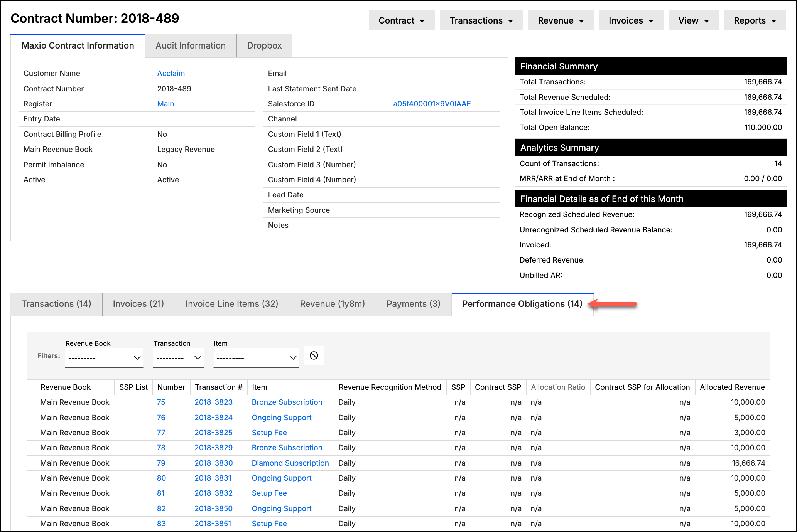The width and height of the screenshot is (797, 532).
Task: Open performance obligation number 75
Action: (161, 402)
